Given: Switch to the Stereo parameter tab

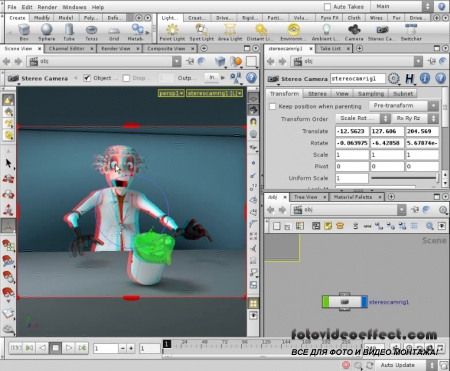Looking at the screenshot, I should pyautogui.click(x=317, y=94).
